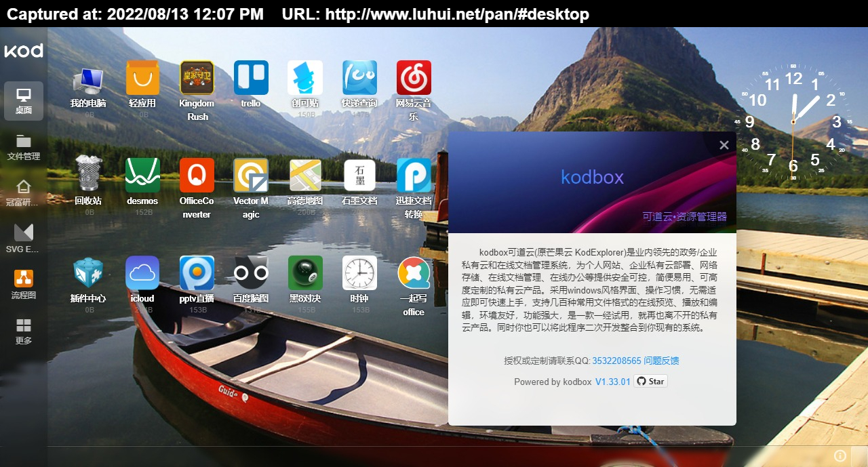The width and height of the screenshot is (868, 467).
Task: Open the 迅捷文档转换 app icon
Action: coord(414,176)
